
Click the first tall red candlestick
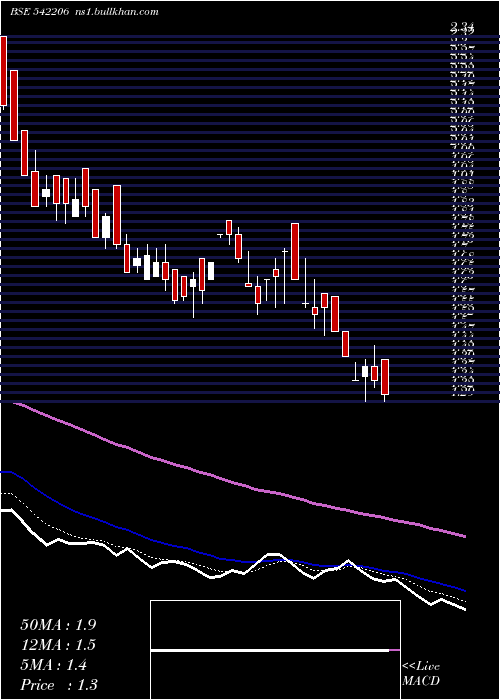[4, 71]
